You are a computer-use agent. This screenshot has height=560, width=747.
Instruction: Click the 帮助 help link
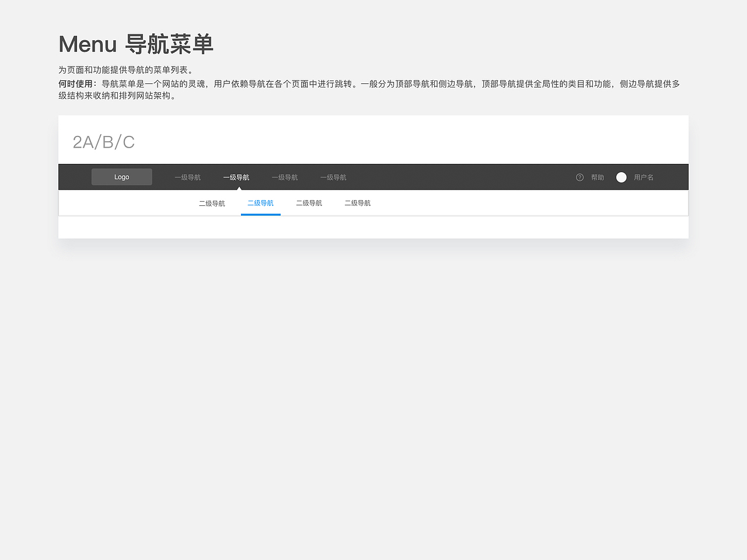click(596, 177)
